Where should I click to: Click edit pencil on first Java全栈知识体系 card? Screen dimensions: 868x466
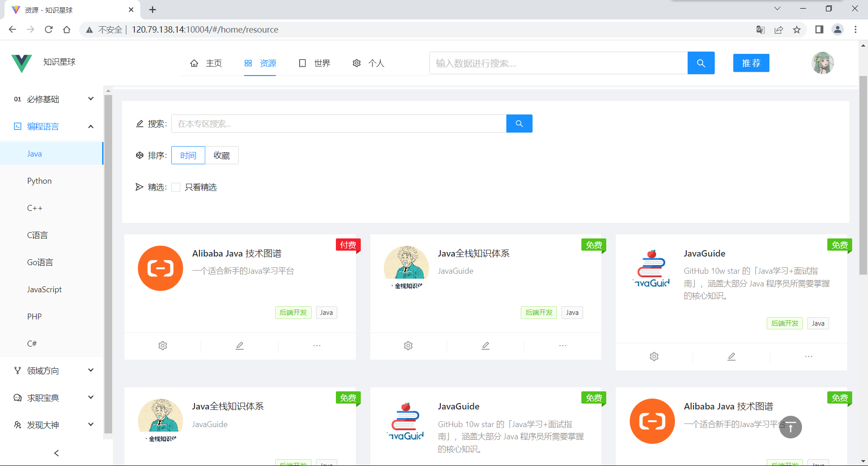pos(486,346)
